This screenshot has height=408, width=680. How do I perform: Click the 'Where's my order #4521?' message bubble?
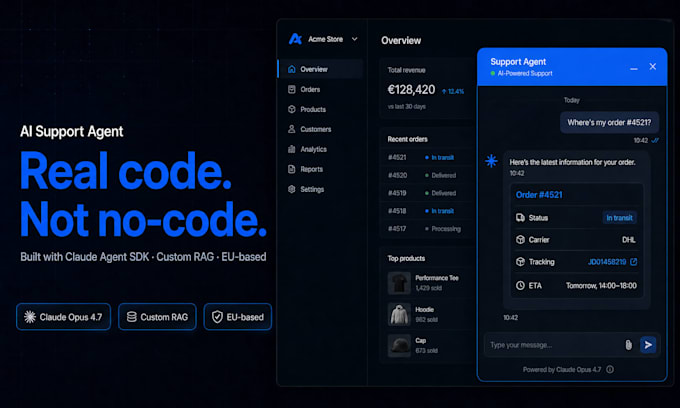(609, 123)
